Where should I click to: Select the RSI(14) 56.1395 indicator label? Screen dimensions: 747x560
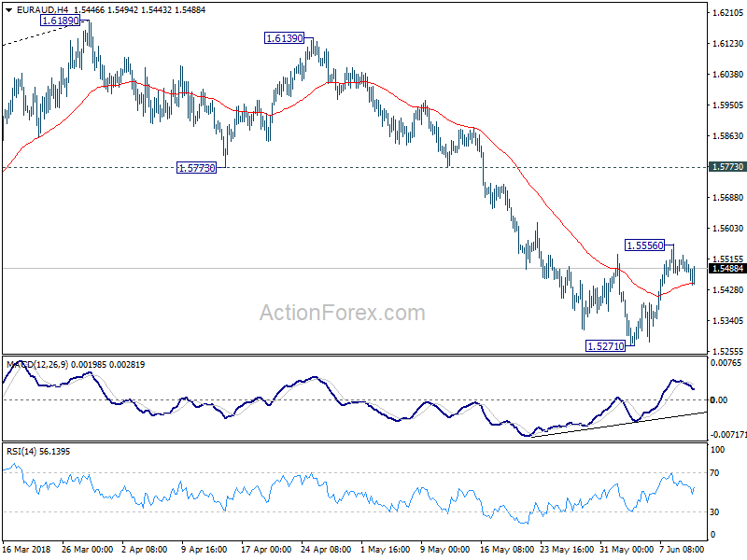tap(38, 452)
